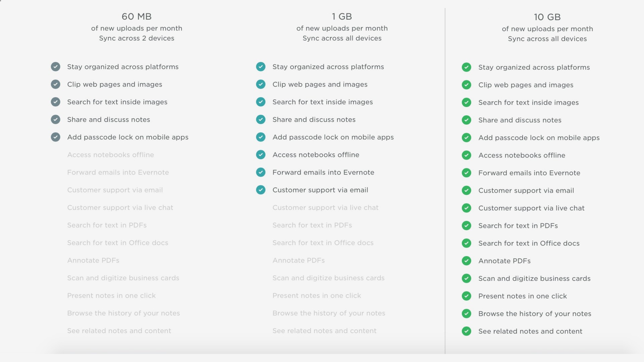This screenshot has width=644, height=362.
Task: Click gray checkmark beside 'Stay organized across platforms'
Action: pos(56,67)
